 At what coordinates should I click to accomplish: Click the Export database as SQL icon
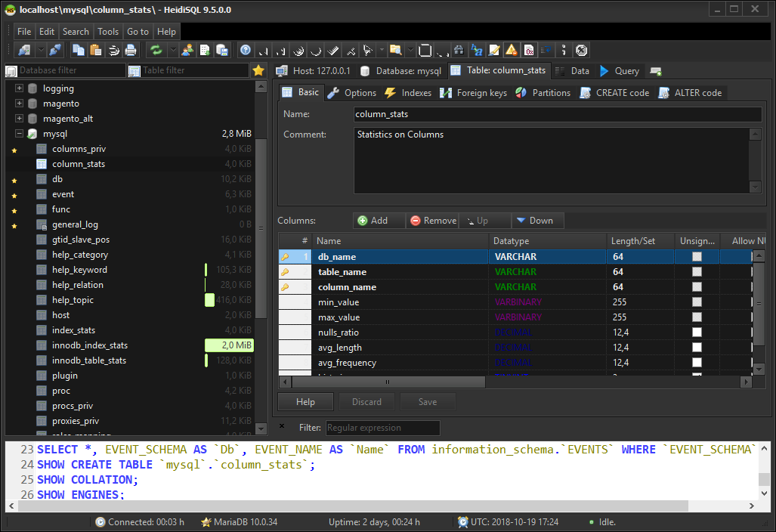222,50
